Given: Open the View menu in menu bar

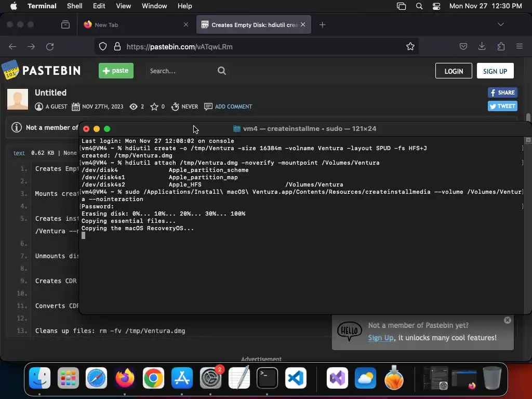Looking at the screenshot, I should tap(124, 6).
